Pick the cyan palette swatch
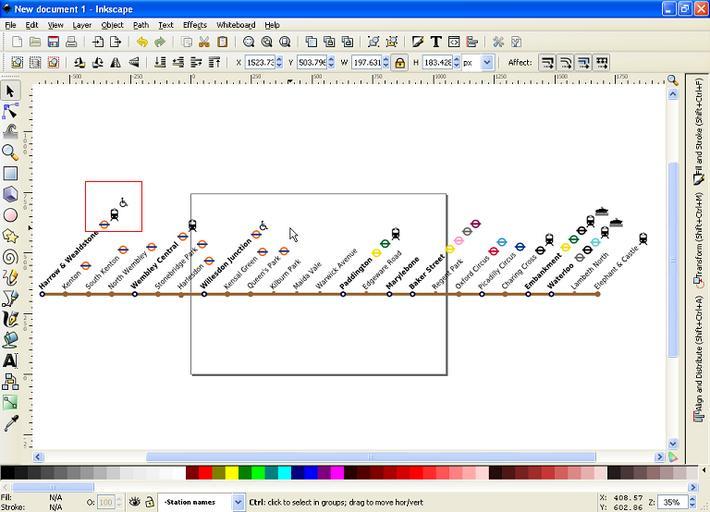Image resolution: width=710 pixels, height=512 pixels. [x=284, y=473]
